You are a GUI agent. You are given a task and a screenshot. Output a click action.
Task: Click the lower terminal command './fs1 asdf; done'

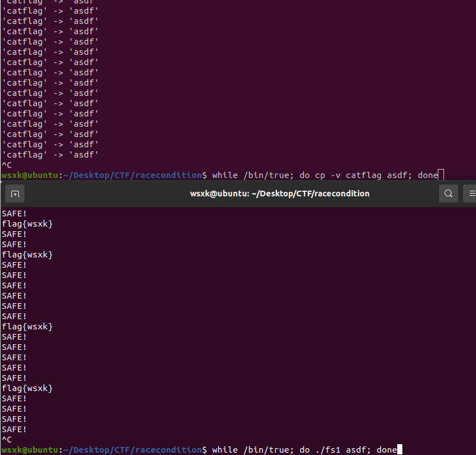click(x=356, y=450)
